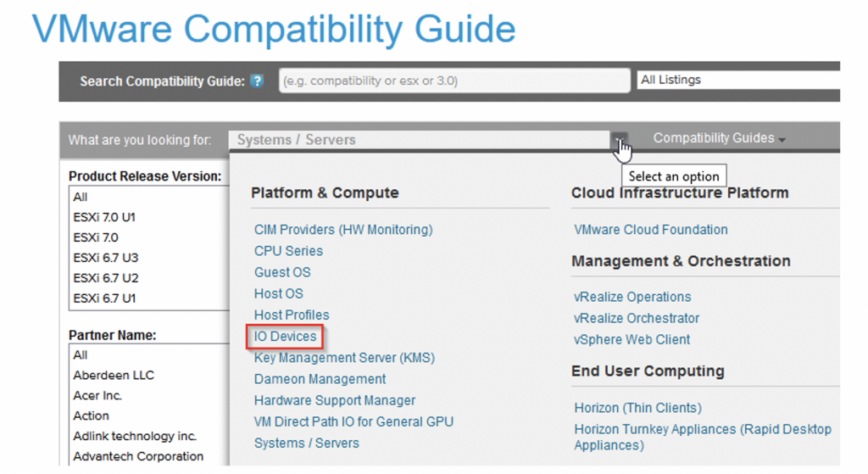Screen dimensions: 868x474
Task: Choose Hardware Support Manager option
Action: (335, 400)
